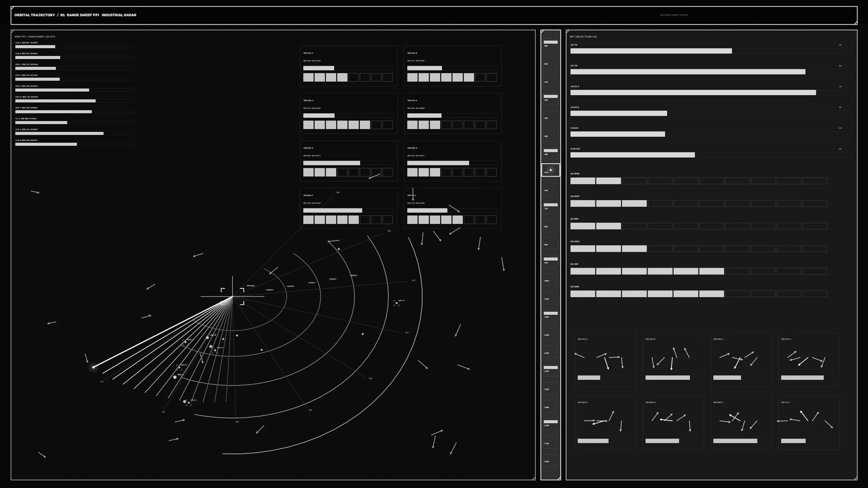Screen dimensions: 868x488
Task: Click the ORBIT PPI / RANGE SWEEP panel label
Action: click(35, 37)
